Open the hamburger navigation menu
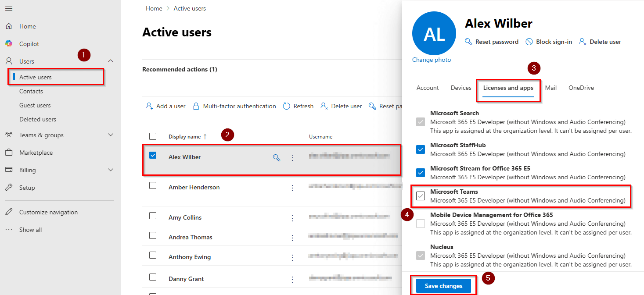Screen dimensions: 644x295 pos(8,8)
